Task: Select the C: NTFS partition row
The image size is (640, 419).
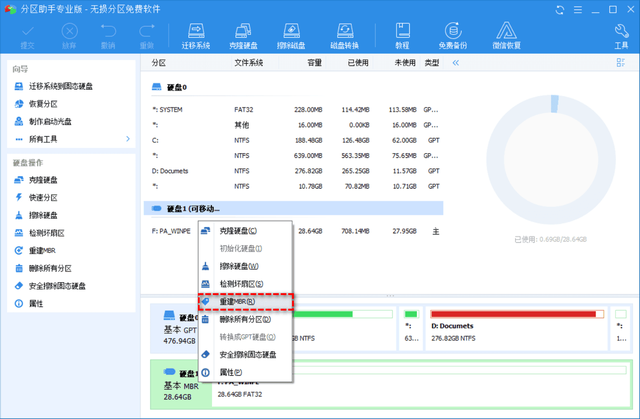Action: tap(293, 140)
